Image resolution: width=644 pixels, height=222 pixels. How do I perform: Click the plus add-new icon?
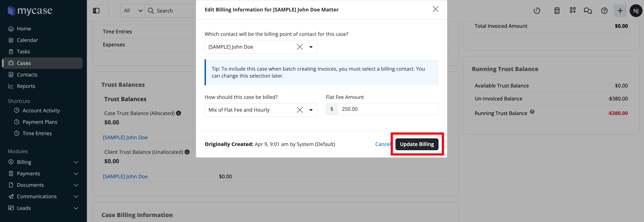[x=620, y=11]
